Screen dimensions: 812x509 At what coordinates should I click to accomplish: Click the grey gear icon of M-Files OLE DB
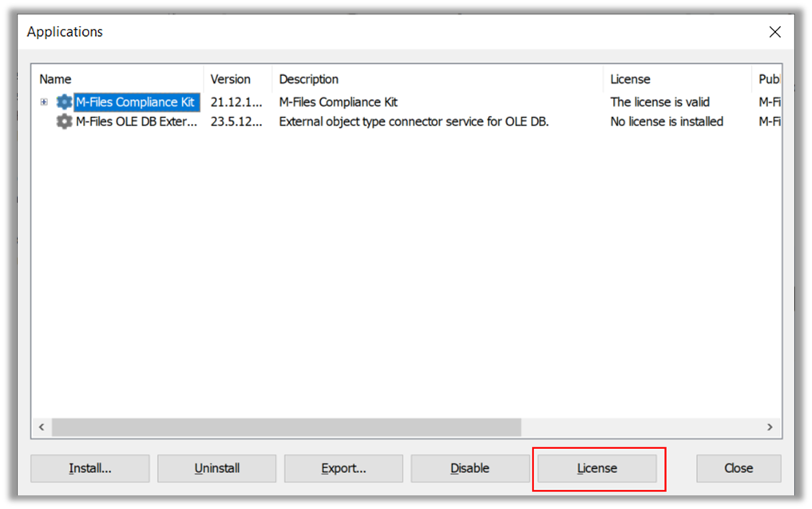tap(64, 121)
